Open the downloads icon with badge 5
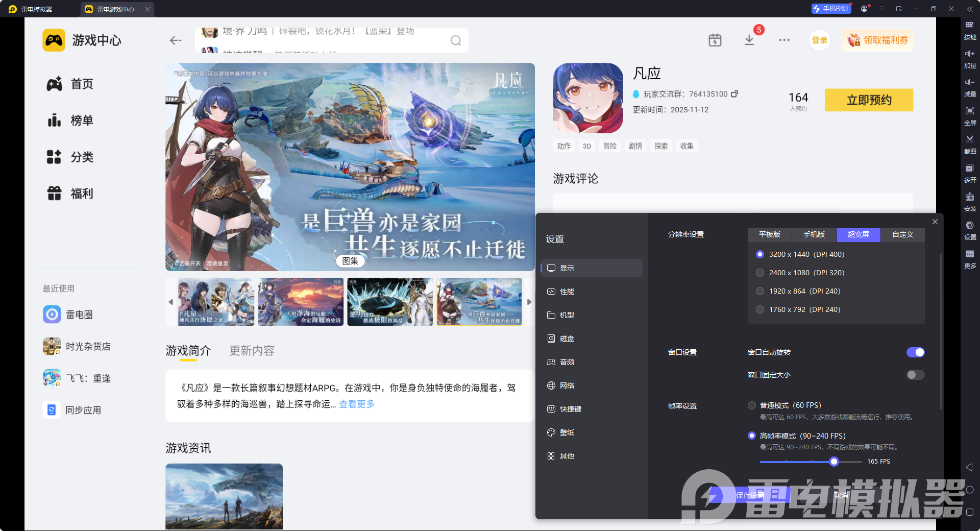The height and width of the screenshot is (531, 980). coord(749,40)
